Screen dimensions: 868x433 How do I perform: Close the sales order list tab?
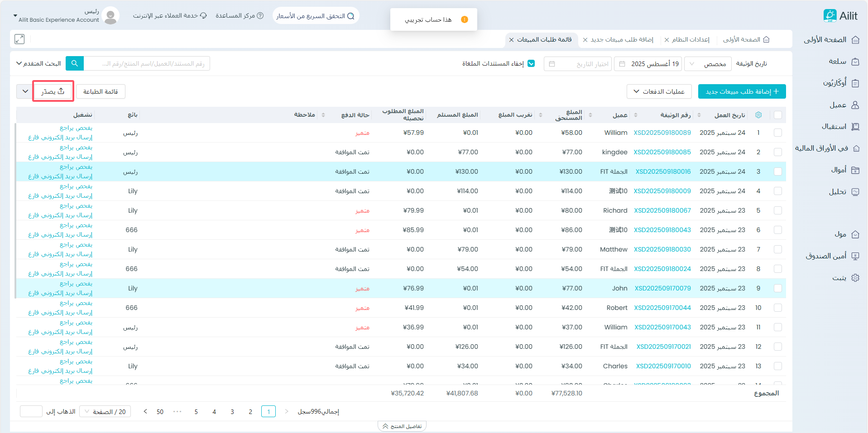(x=511, y=40)
